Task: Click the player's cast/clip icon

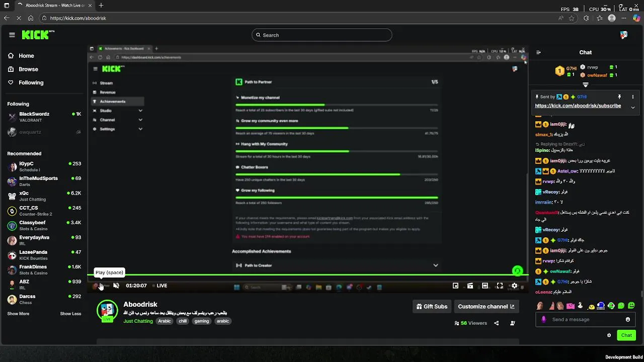Action: click(470, 286)
